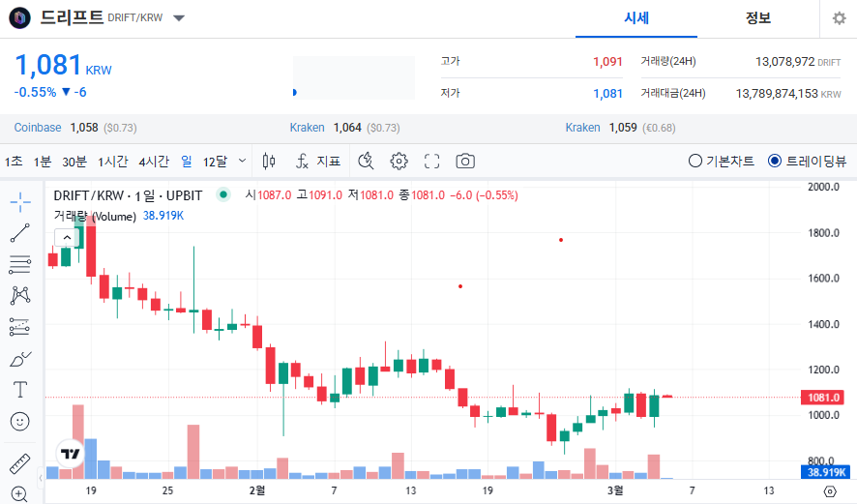The image size is (857, 504).
Task: Click DRIFT/KRW · 1일 · UPBIT chart title
Action: (128, 195)
